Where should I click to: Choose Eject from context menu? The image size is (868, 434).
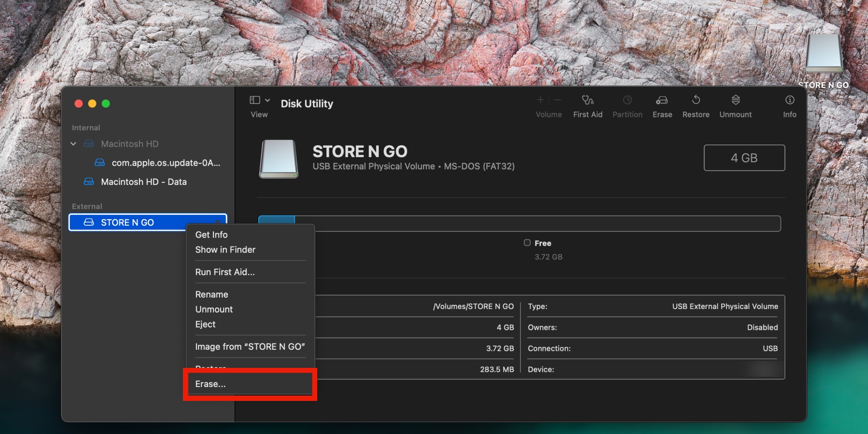pos(205,324)
